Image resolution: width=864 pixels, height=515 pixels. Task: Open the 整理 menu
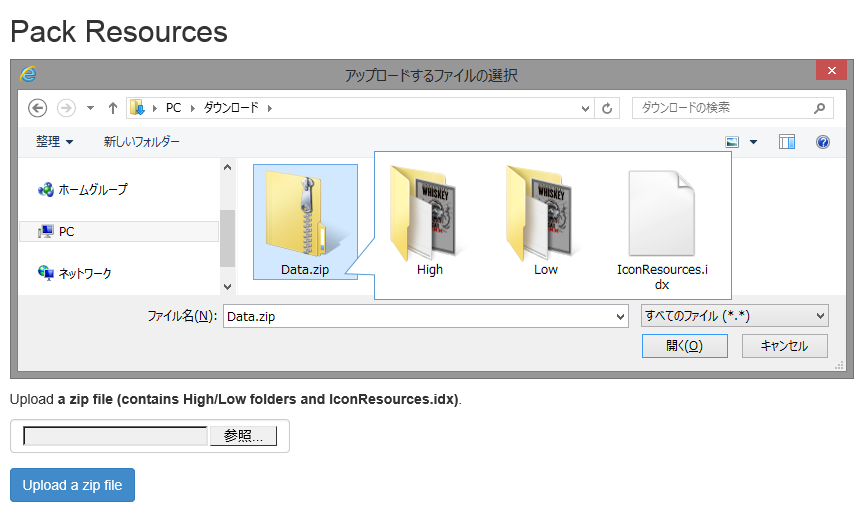(54, 142)
